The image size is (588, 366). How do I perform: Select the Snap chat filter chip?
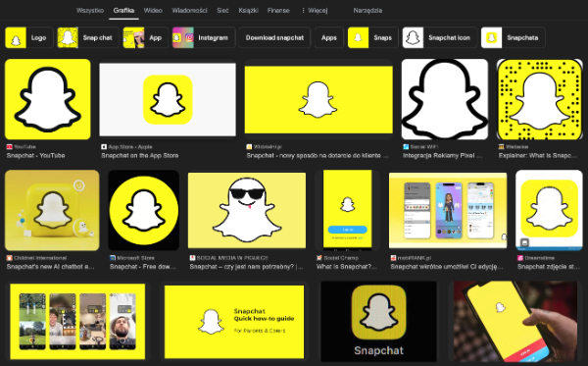(88, 37)
